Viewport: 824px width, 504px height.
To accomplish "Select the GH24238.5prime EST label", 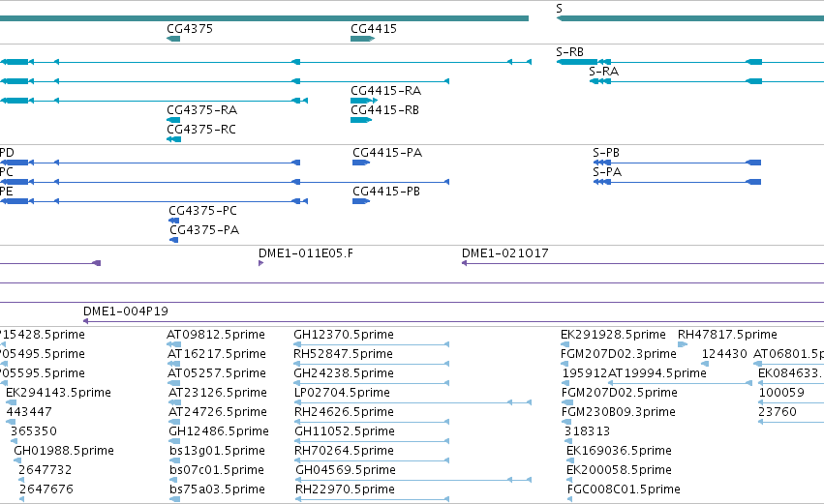I will coord(344,373).
